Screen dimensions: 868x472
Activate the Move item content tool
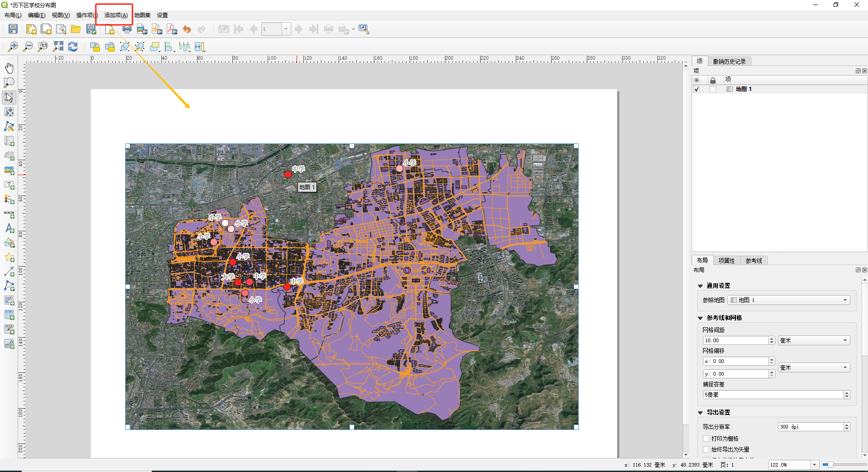point(9,112)
